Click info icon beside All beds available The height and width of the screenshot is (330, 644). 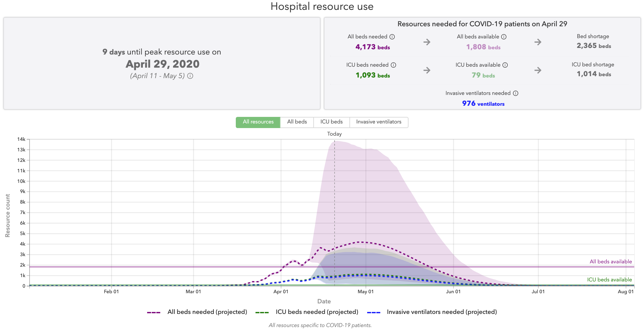click(504, 37)
